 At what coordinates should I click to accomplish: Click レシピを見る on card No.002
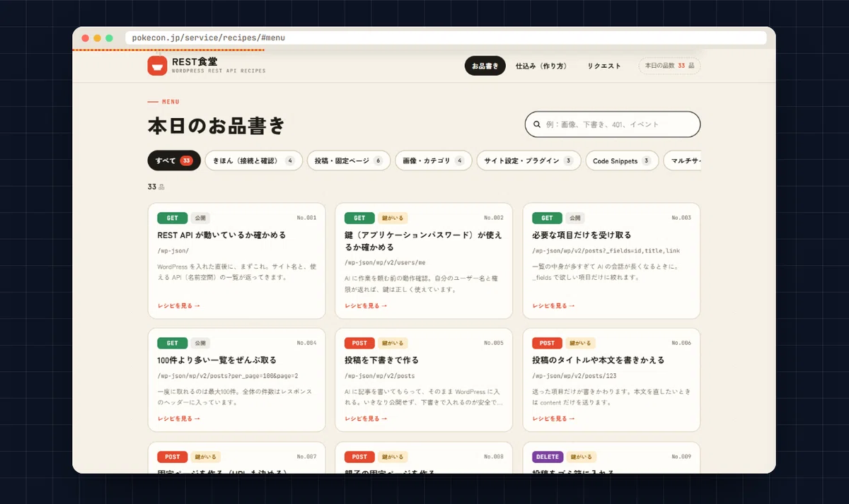point(366,306)
